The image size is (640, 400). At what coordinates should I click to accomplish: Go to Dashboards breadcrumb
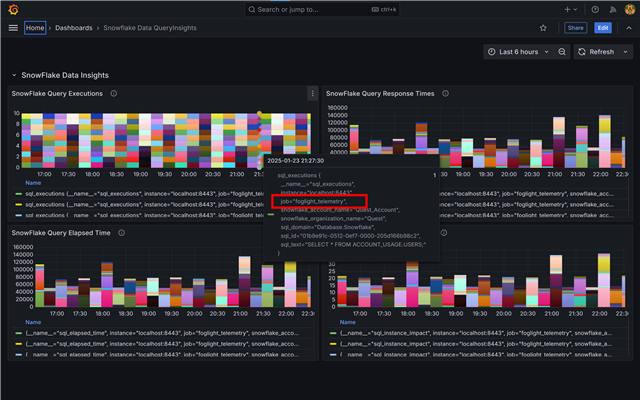click(74, 28)
